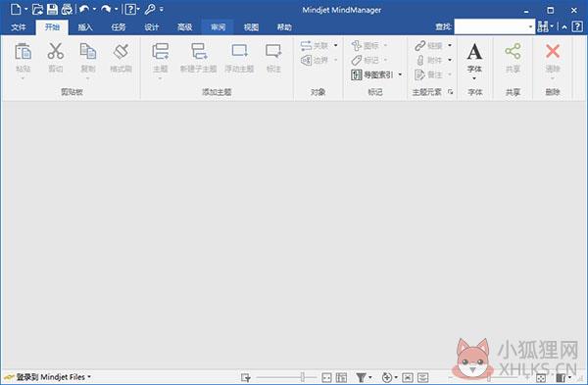588x385 pixels.
Task: Click the Notes (备注) icon
Action: point(419,74)
